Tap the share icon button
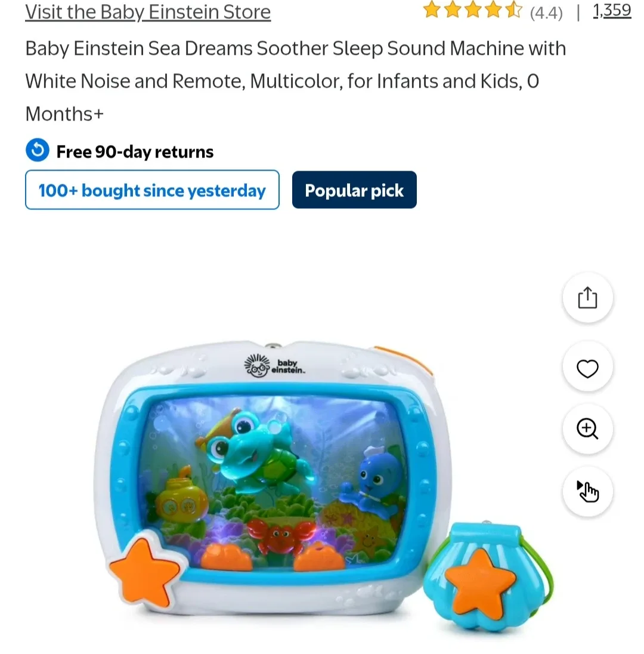Viewport: 644px width, 654px height. coord(587,298)
